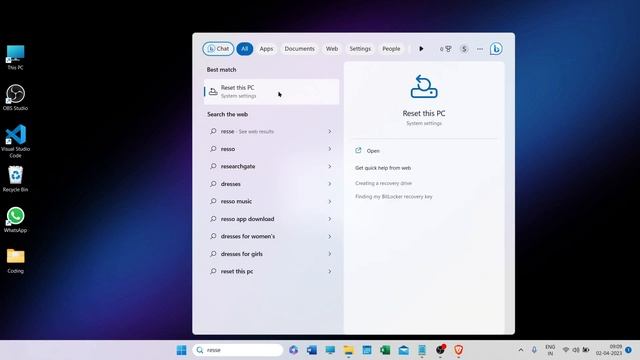Select the All filter tab
Image resolution: width=640 pixels, height=360 pixels.
coord(244,49)
